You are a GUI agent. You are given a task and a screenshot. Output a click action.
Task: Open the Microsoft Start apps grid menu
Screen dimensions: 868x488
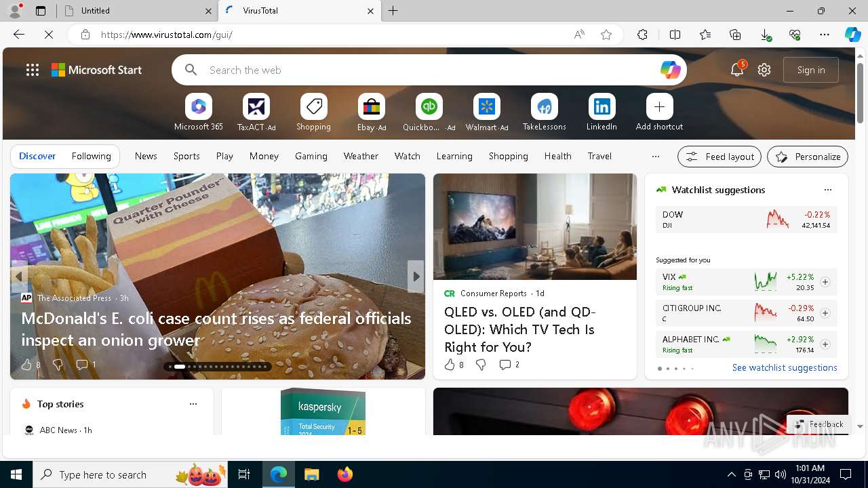(x=33, y=70)
